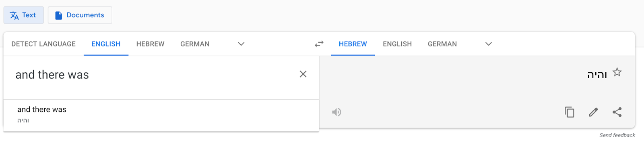
Task: Select Detect Language source tab
Action: pyautogui.click(x=43, y=44)
